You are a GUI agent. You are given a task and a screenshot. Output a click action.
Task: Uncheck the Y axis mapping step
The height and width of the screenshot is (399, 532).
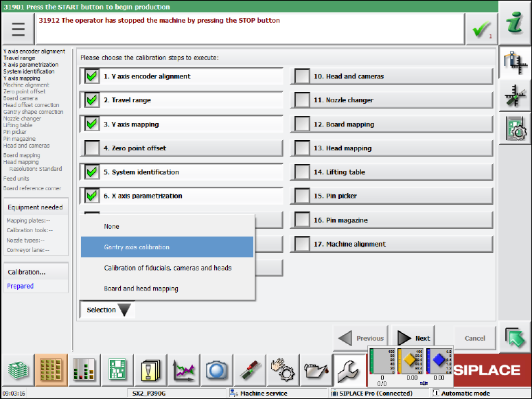tap(91, 124)
